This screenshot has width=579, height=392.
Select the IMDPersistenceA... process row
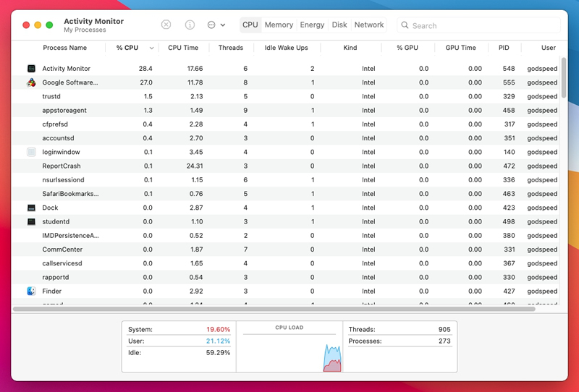[x=285, y=236]
